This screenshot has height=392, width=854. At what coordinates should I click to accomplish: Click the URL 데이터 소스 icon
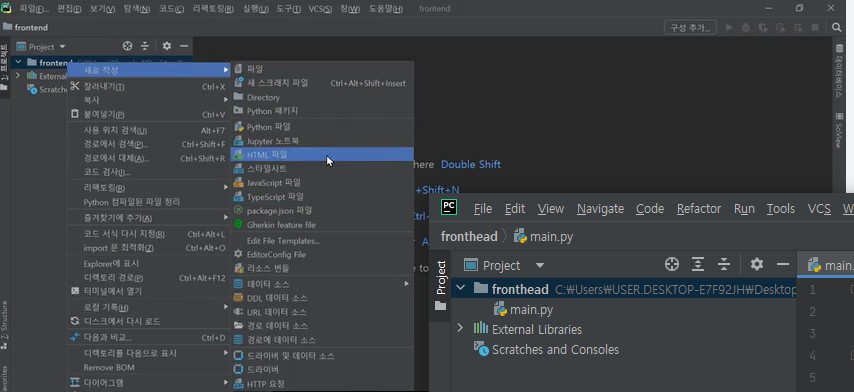tap(238, 312)
